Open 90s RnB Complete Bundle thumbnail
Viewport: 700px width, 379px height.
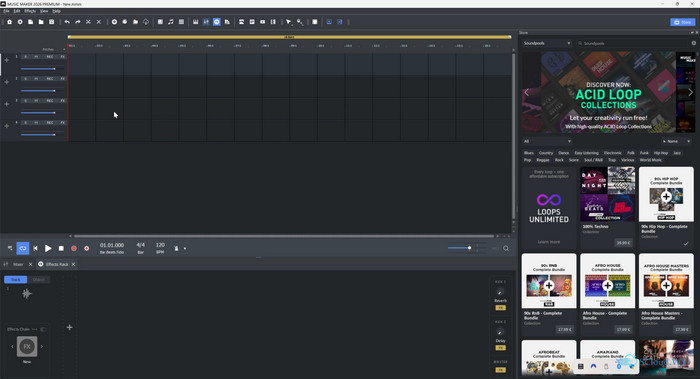tap(549, 281)
